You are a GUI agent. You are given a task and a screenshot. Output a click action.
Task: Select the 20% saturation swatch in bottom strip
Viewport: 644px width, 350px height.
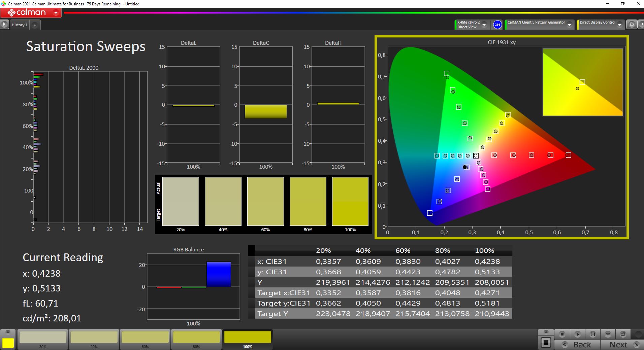43,338
